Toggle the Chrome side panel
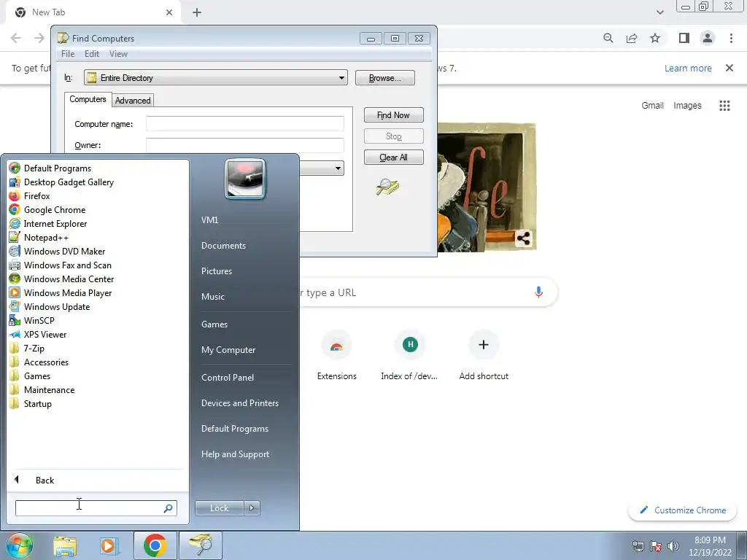747x560 pixels. point(684,38)
